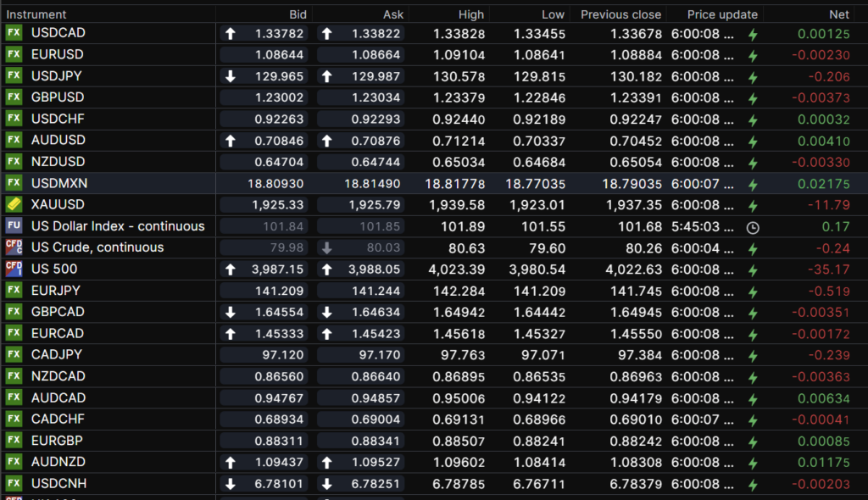Click the GBPUSD ask price 1.23034

[376, 97]
